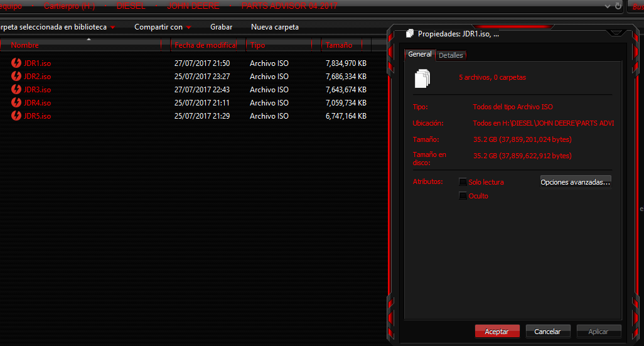Viewport: 644px width, 346px height.
Task: Click the 35.2 GB (37,859,201,024 bytes) value
Action: click(x=522, y=139)
